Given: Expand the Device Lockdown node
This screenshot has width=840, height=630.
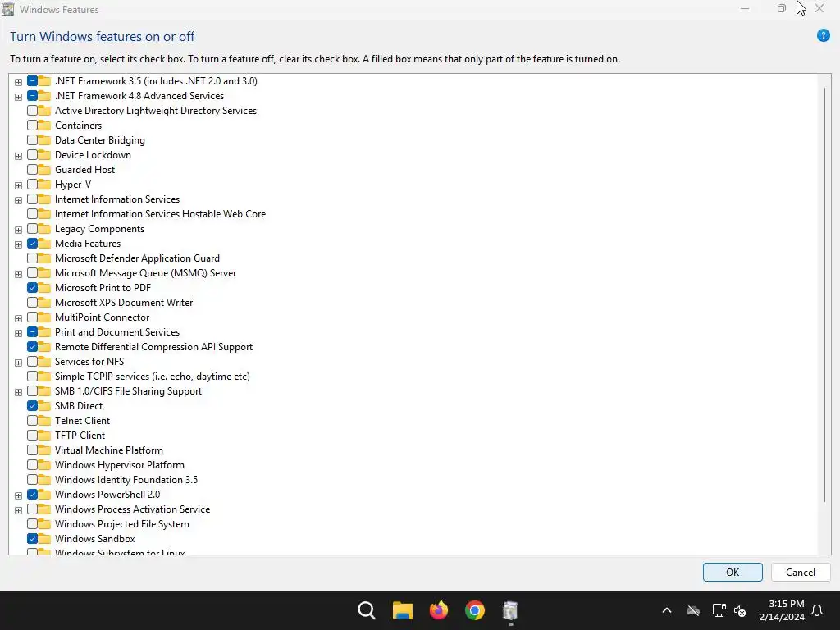Looking at the screenshot, I should (18, 156).
